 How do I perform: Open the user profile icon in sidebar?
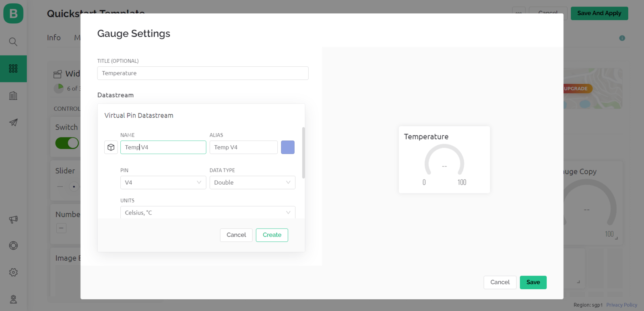(x=13, y=299)
